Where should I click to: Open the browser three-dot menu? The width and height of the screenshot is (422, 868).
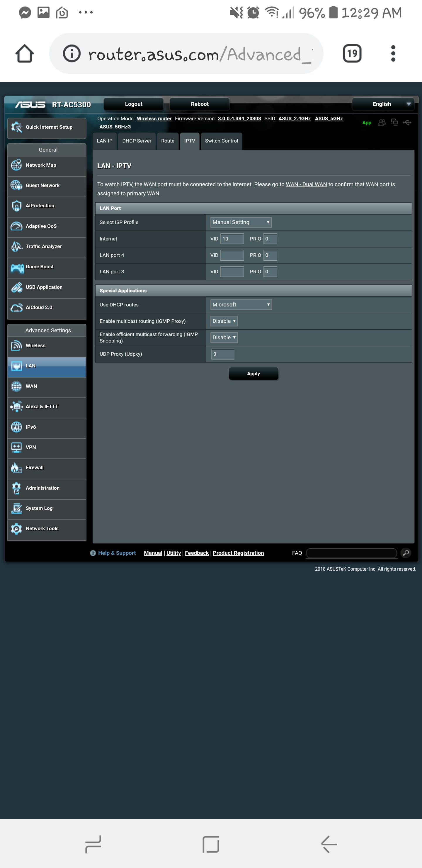point(393,53)
